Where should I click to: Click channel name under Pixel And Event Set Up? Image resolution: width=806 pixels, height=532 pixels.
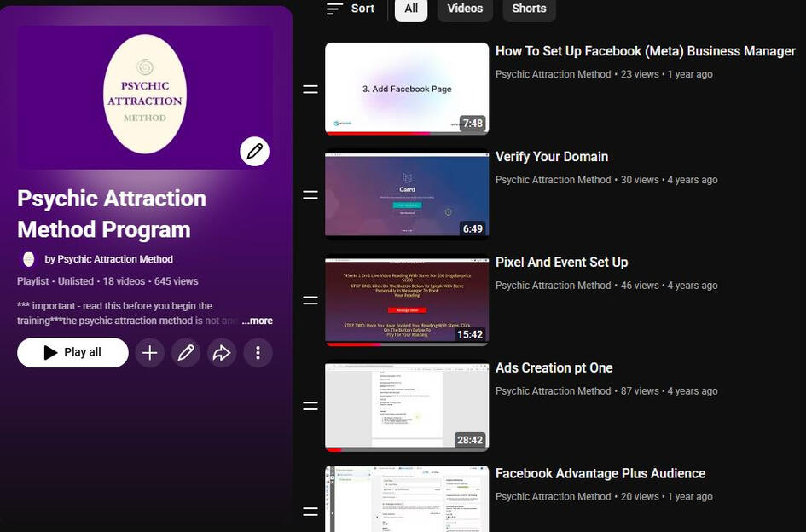(553, 286)
